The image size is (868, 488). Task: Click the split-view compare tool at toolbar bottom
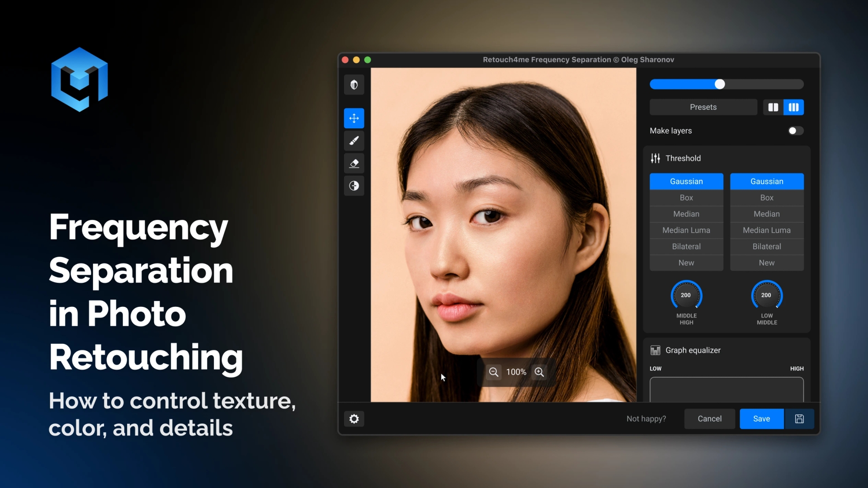click(354, 186)
